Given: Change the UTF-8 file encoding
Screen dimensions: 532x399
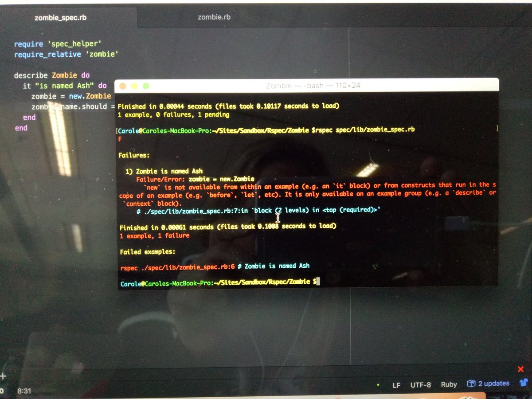Looking at the screenshot, I should [x=421, y=384].
